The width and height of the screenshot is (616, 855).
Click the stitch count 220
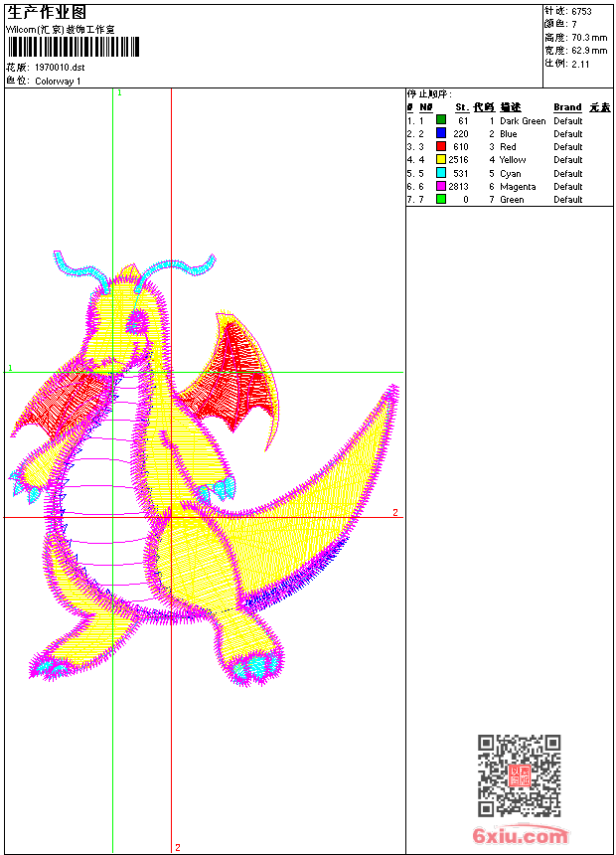point(461,134)
